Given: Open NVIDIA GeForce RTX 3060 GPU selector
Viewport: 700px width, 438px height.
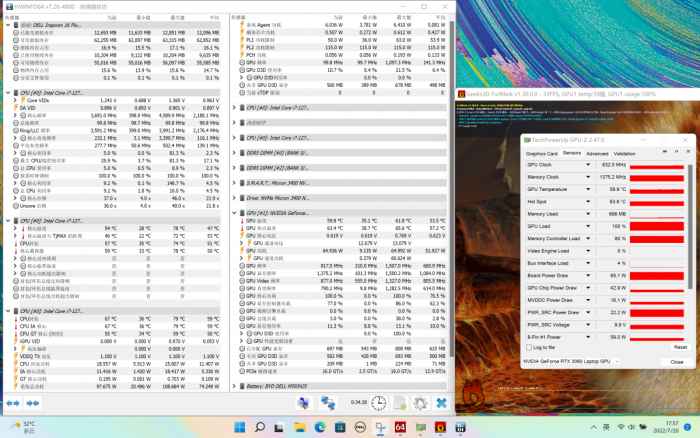Looking at the screenshot, I should pos(571,361).
